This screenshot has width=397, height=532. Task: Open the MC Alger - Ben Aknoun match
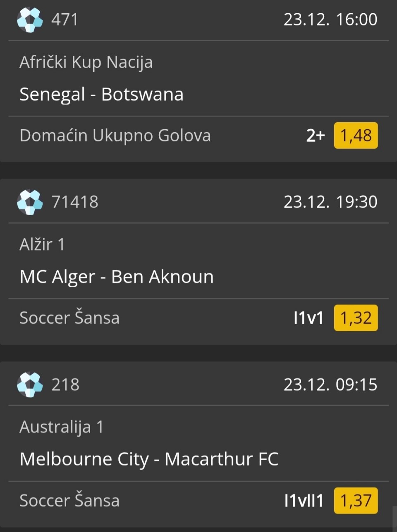[117, 277]
